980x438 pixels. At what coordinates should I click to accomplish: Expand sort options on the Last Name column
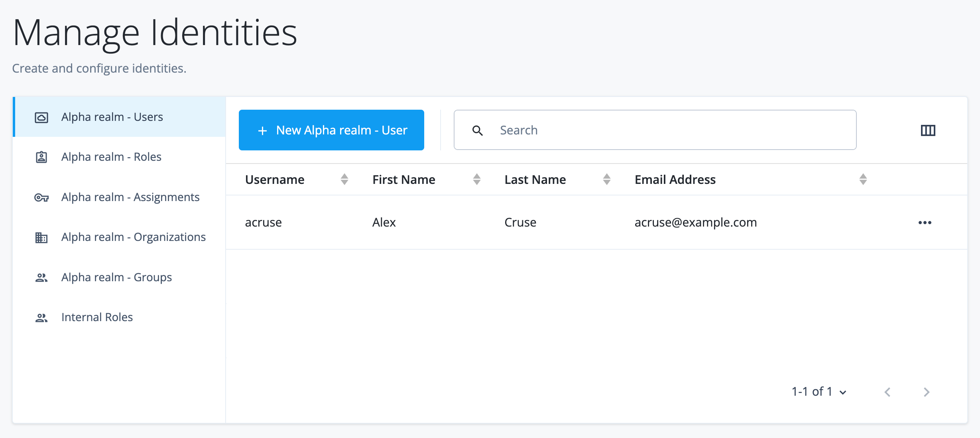coord(606,179)
